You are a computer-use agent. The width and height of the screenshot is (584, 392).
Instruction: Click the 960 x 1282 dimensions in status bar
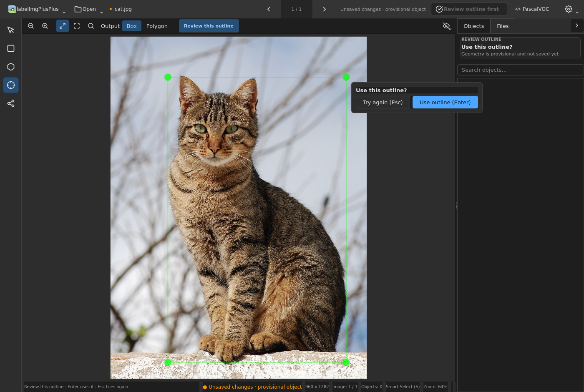point(317,387)
